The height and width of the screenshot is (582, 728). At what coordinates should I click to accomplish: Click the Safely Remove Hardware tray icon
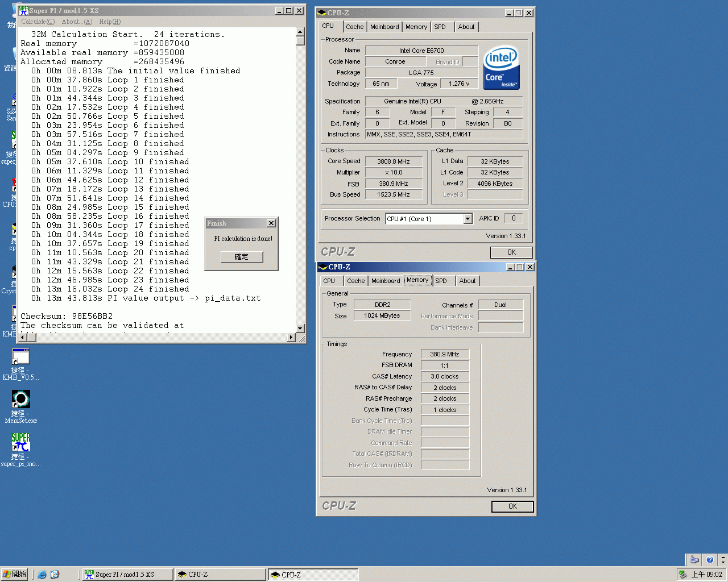[683, 575]
